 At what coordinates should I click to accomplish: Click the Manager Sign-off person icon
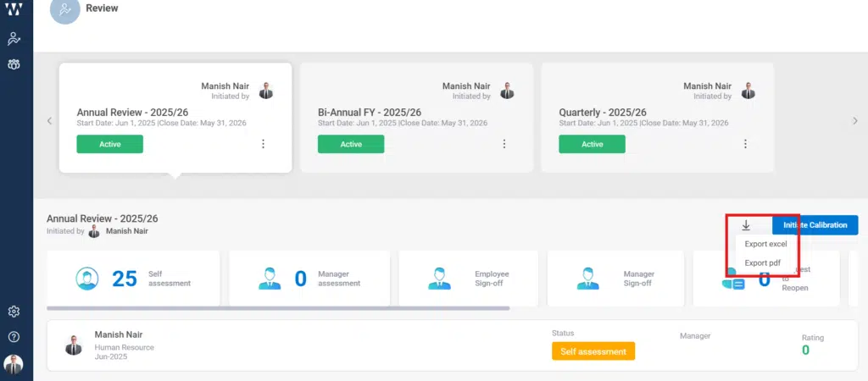587,279
